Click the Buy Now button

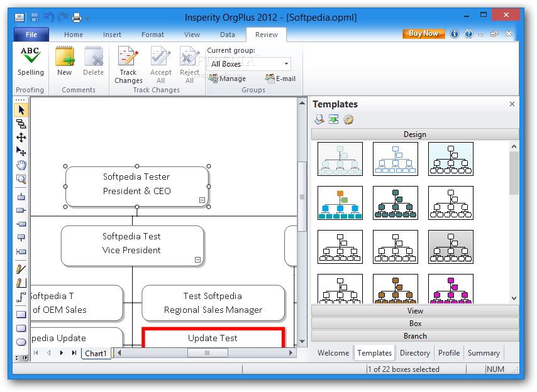pos(424,33)
